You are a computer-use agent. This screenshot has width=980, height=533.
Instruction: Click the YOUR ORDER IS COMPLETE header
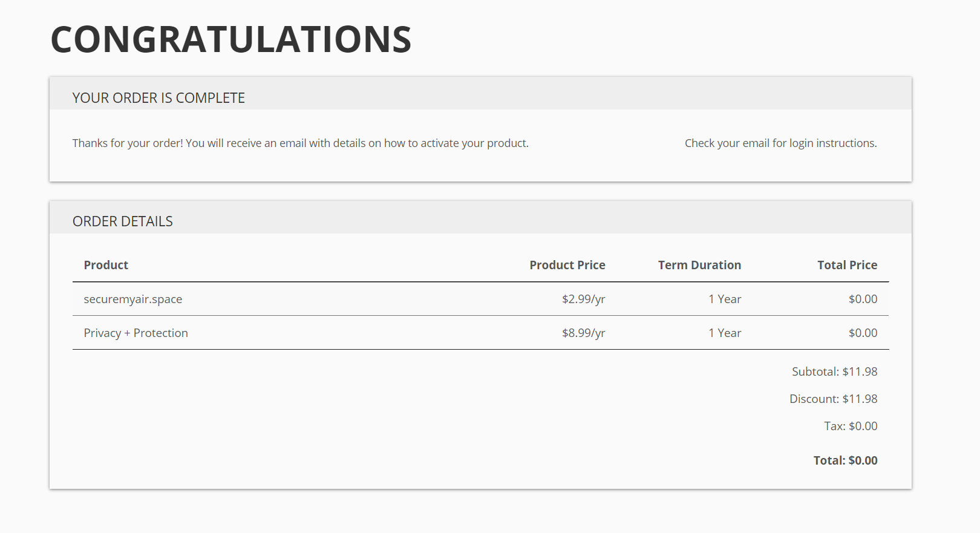[x=158, y=98]
